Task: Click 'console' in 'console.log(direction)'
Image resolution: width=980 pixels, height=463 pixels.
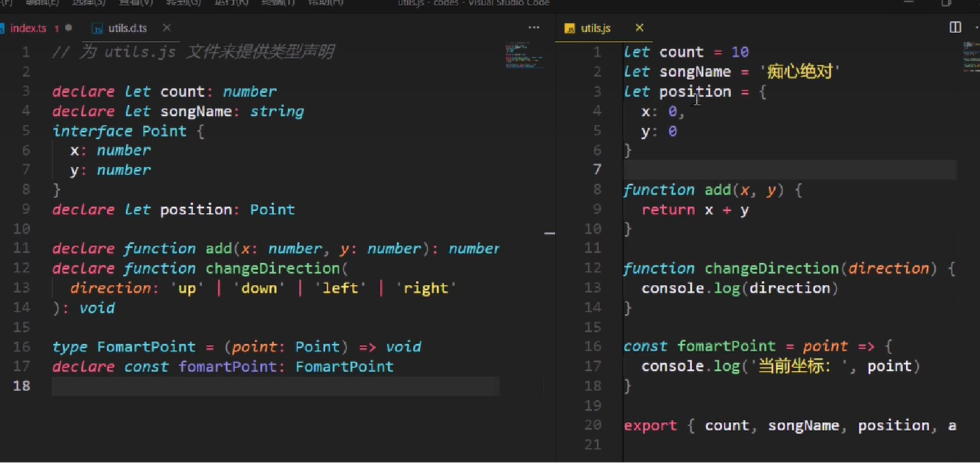Action: tap(673, 288)
